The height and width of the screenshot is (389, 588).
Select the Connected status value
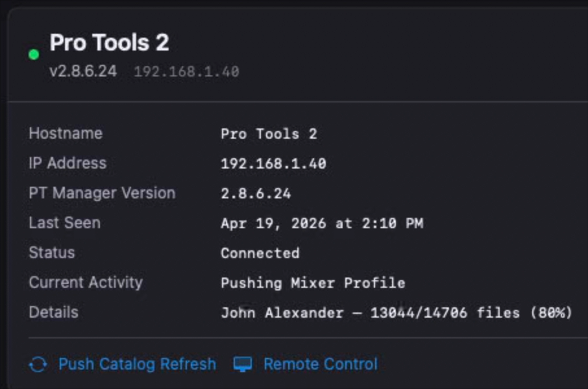(260, 253)
